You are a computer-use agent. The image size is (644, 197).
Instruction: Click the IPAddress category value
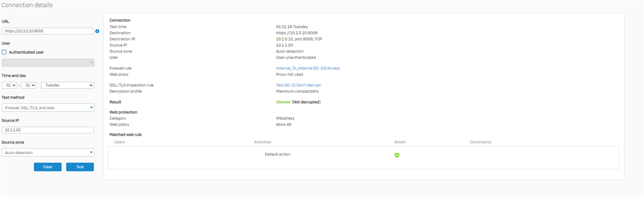pos(285,118)
